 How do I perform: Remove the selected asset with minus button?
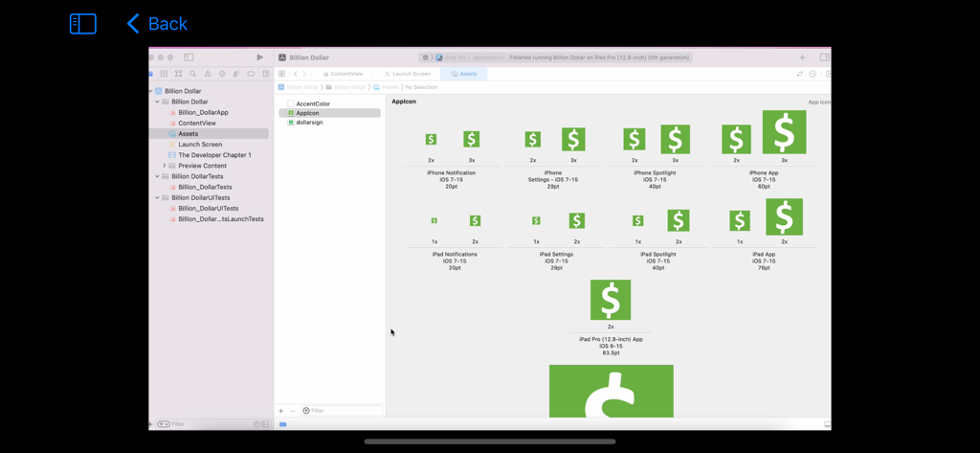292,411
